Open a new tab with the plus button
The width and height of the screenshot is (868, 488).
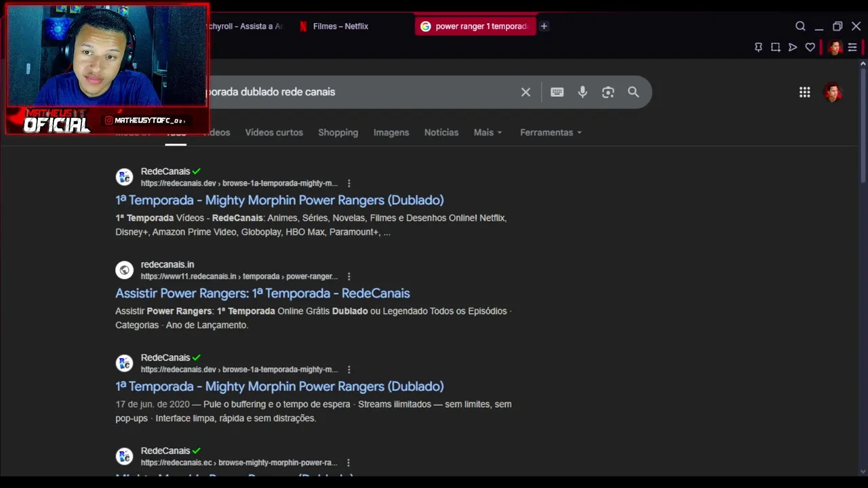tap(544, 26)
